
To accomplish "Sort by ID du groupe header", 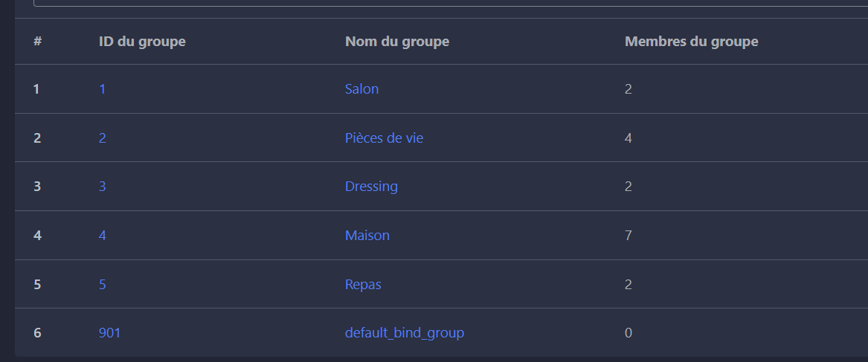I will pos(142,42).
